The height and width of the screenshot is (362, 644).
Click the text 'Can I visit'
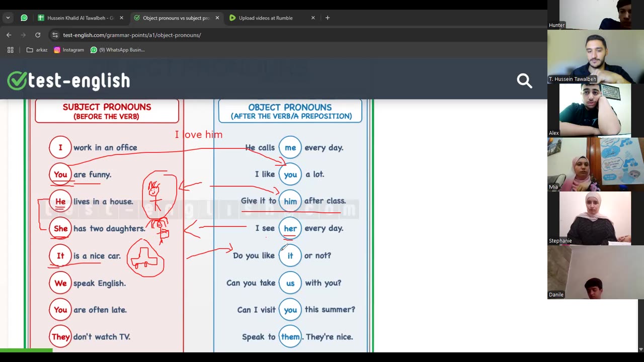[x=257, y=310]
